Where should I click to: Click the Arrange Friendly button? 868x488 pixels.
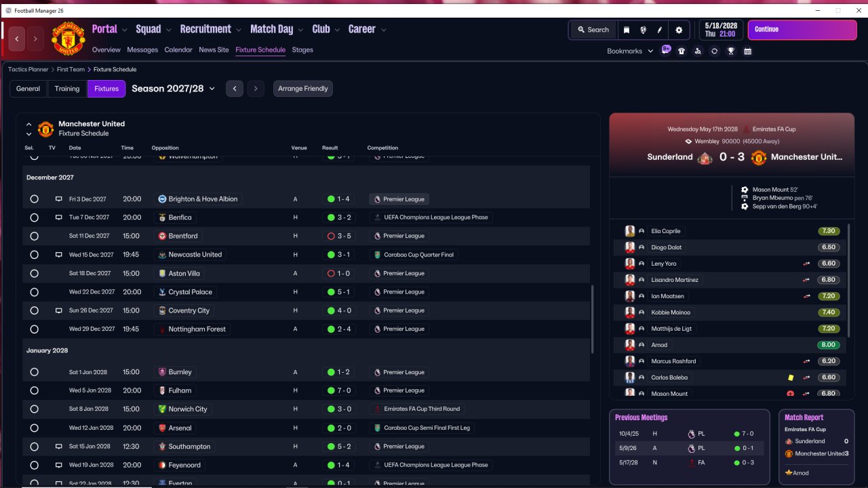click(303, 89)
